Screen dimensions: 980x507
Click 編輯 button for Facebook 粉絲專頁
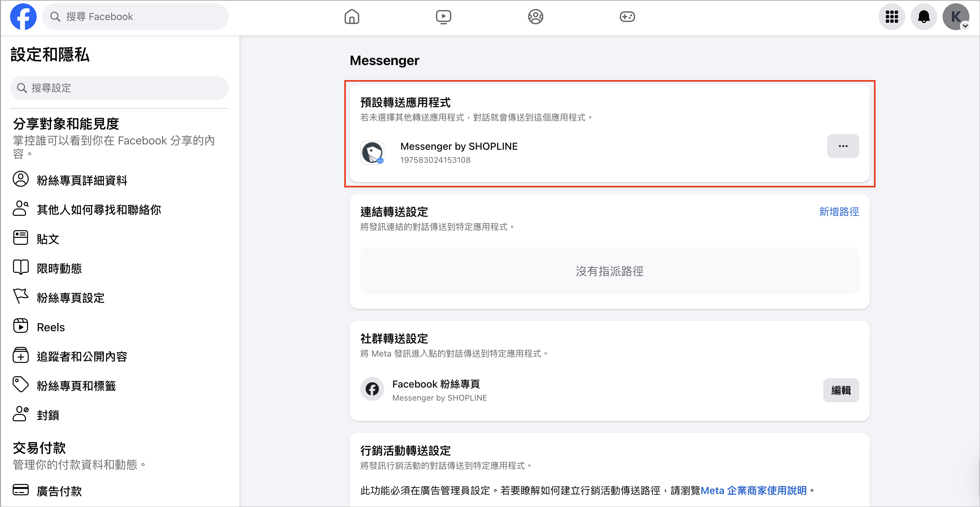pos(841,390)
